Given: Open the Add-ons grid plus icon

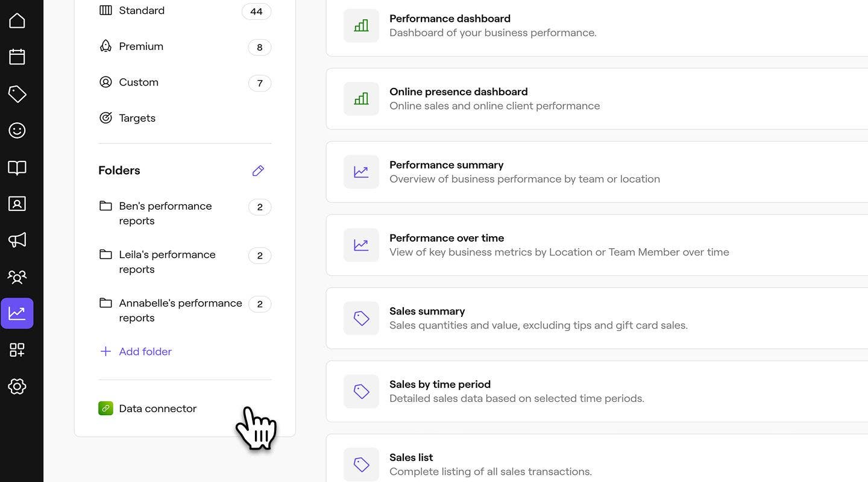Looking at the screenshot, I should click(17, 350).
